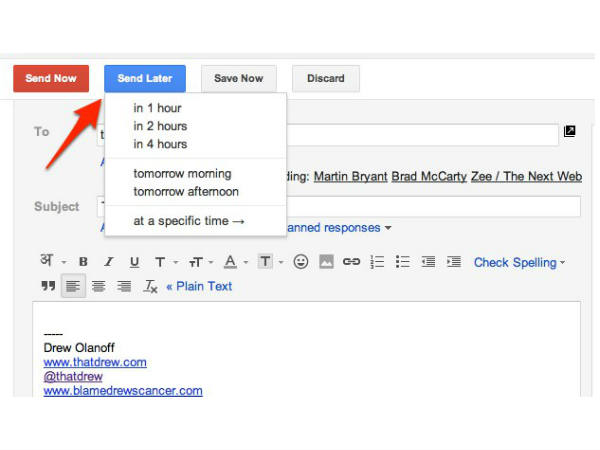The height and width of the screenshot is (450, 600).
Task: Remove formatting from text
Action: pos(151,286)
